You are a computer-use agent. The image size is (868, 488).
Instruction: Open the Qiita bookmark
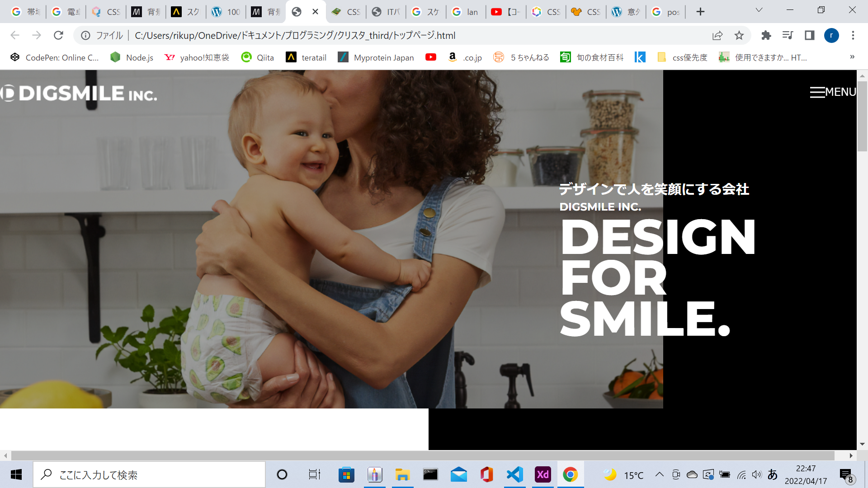pyautogui.click(x=258, y=57)
